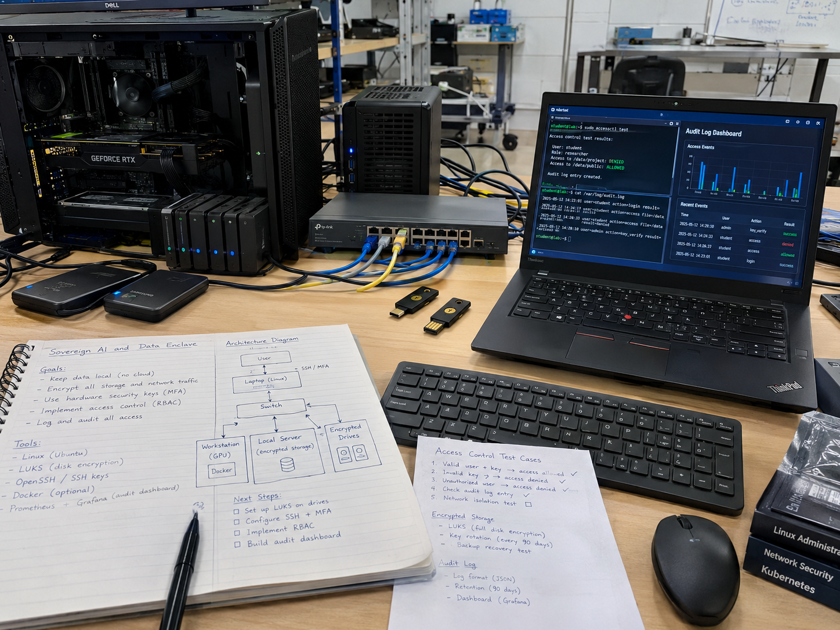
Task: Click the User column header
Action: [726, 218]
